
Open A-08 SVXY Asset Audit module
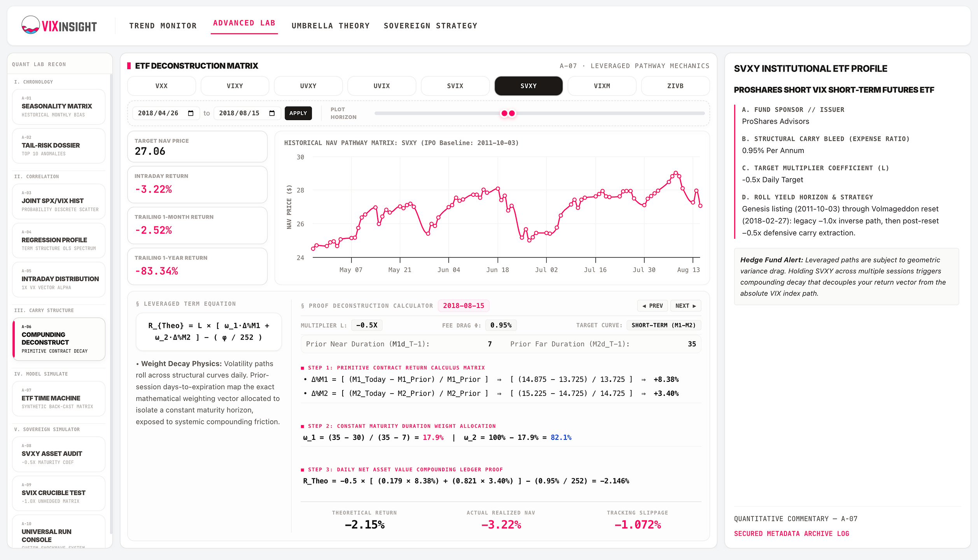(59, 454)
